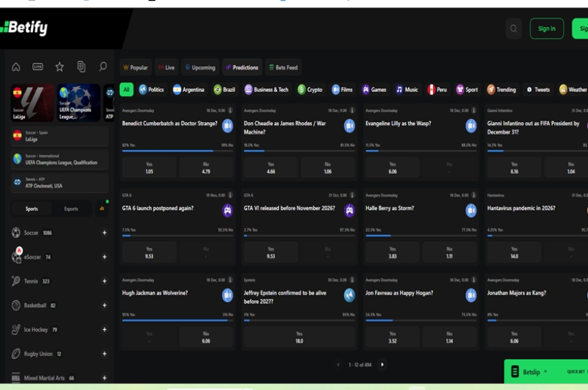Switch to Sports toggle in sidebar
This screenshot has height=390, width=588.
click(32, 209)
